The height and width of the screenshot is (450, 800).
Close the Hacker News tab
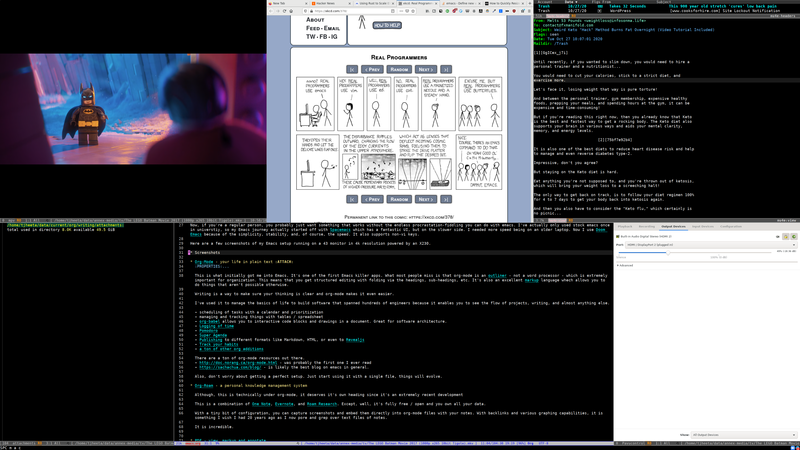[x=349, y=3]
